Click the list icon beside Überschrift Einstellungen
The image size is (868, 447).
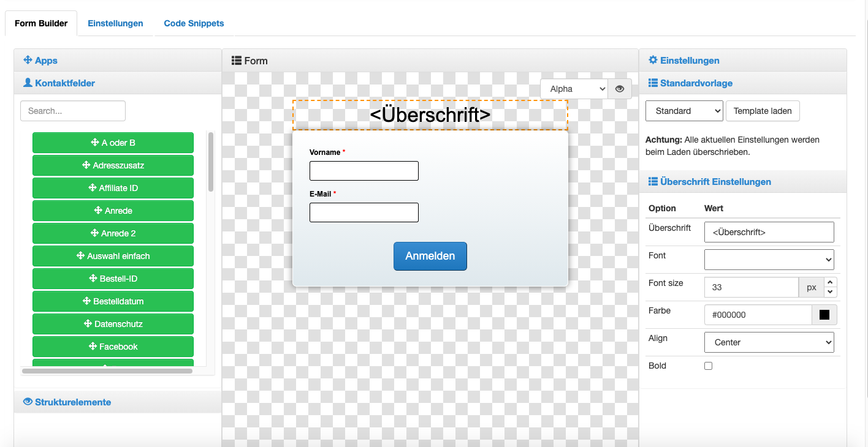point(653,181)
